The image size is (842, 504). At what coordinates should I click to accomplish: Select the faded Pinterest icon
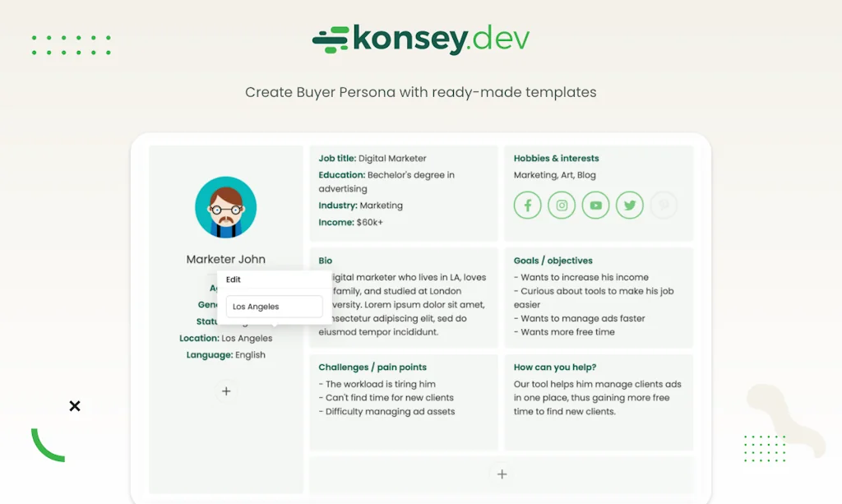[x=664, y=205]
